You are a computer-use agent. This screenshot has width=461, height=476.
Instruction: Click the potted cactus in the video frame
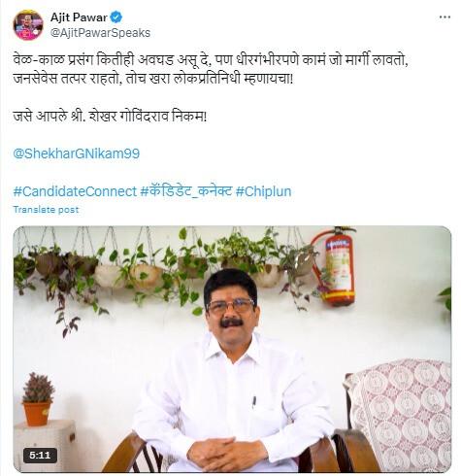click(x=37, y=399)
